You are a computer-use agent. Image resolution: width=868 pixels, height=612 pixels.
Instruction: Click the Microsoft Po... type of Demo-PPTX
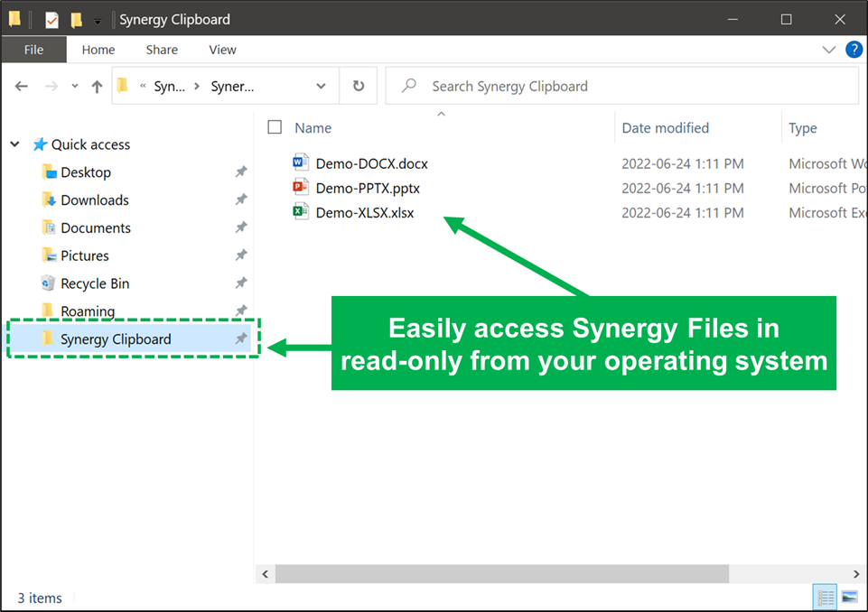(x=827, y=188)
